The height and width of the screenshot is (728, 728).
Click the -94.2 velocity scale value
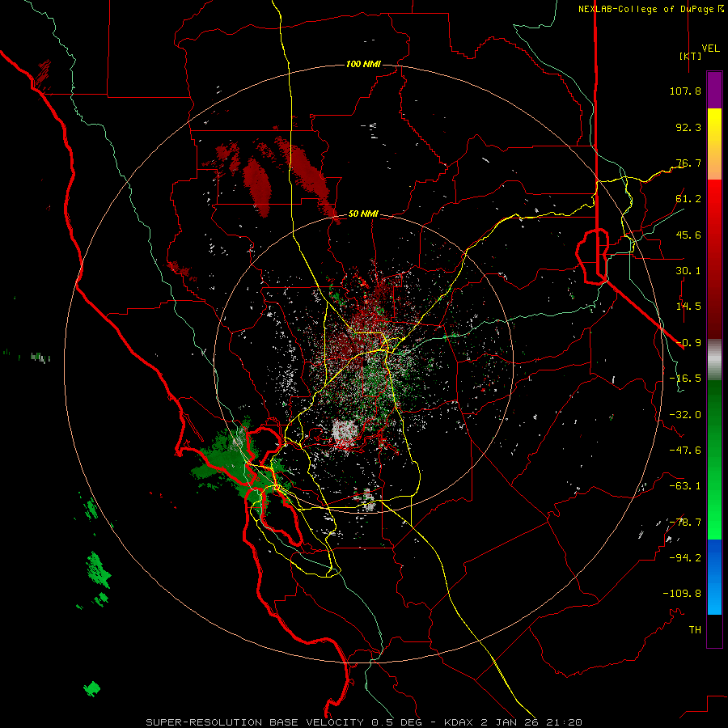pyautogui.click(x=685, y=558)
